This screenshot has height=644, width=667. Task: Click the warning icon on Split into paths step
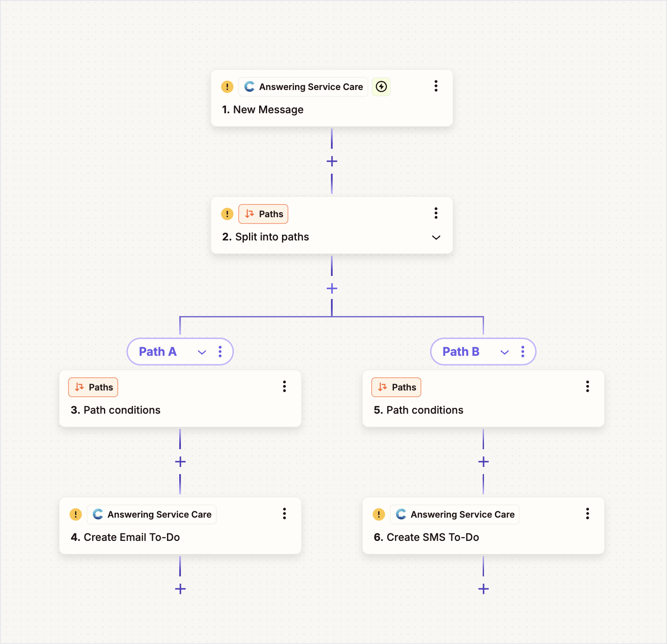pyautogui.click(x=227, y=214)
